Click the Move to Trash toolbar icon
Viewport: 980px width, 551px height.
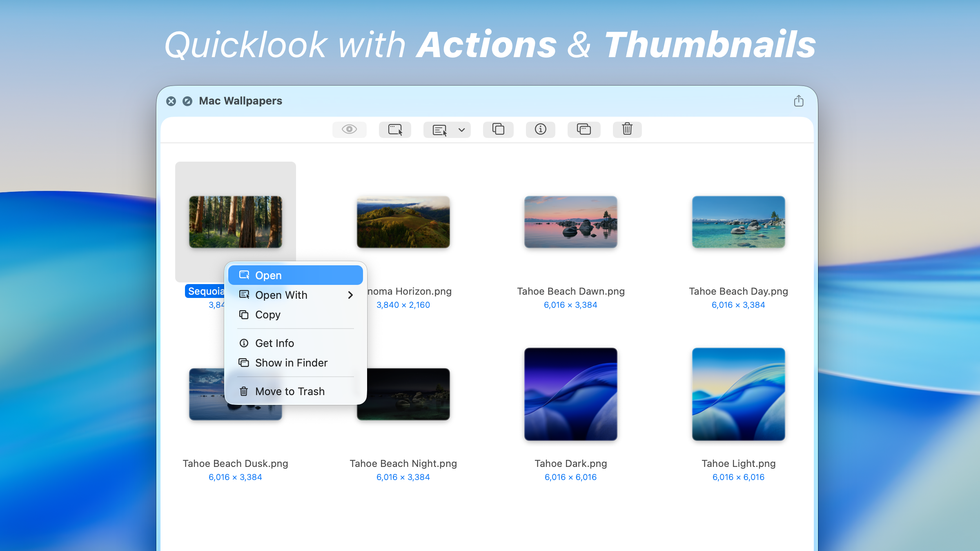[x=627, y=129]
